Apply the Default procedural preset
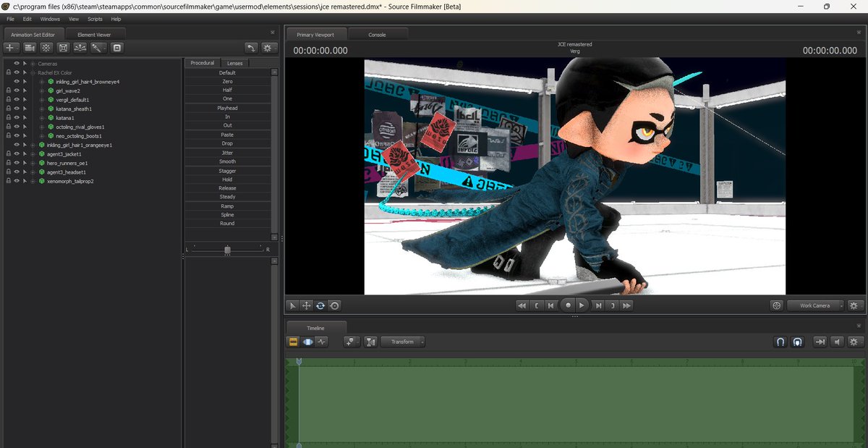Image resolution: width=868 pixels, height=448 pixels. click(227, 72)
